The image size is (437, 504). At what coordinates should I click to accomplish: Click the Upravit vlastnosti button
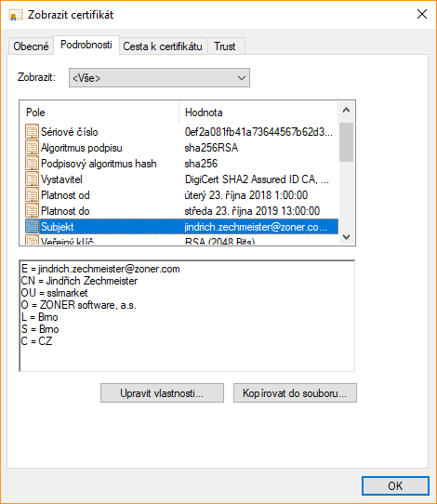tap(162, 392)
